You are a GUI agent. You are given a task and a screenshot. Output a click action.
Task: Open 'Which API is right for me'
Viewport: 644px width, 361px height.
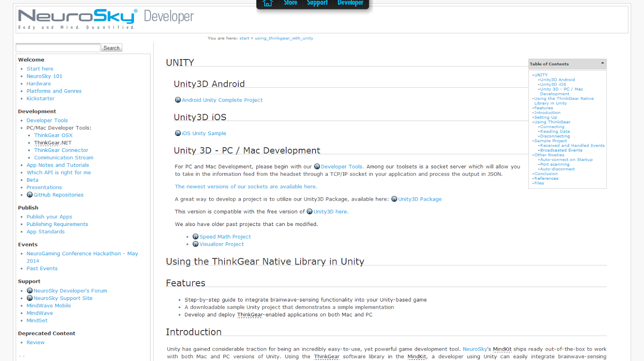[59, 172]
